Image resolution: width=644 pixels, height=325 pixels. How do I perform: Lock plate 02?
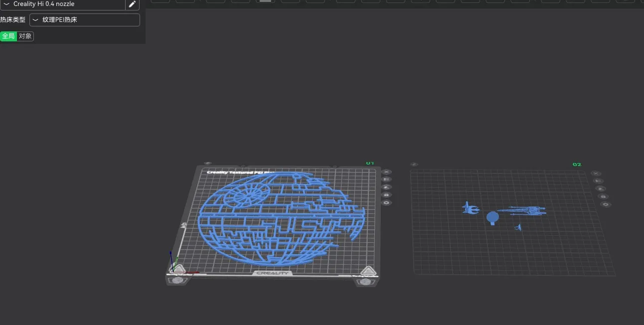[603, 196]
